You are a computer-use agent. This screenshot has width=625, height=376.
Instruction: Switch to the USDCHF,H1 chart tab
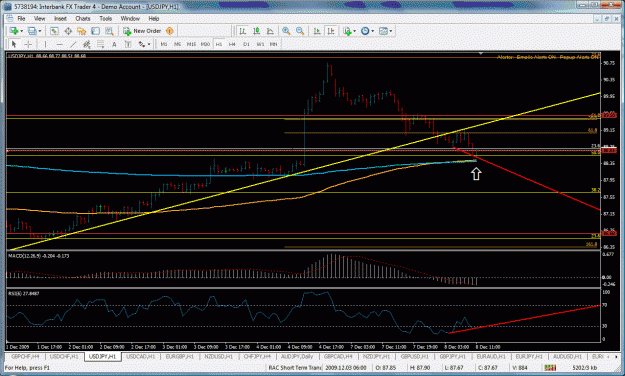tap(65, 356)
